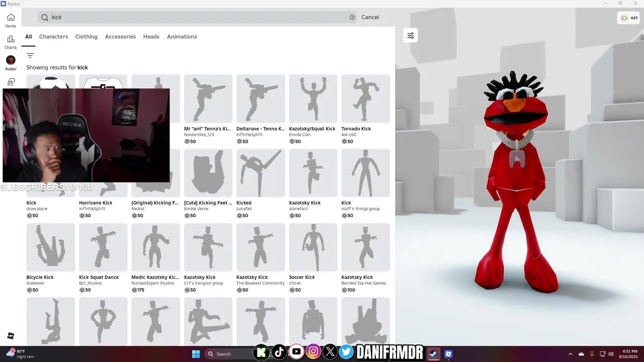This screenshot has height=362, width=644.
Task: Show hidden tray icons chevron
Action: point(570,354)
